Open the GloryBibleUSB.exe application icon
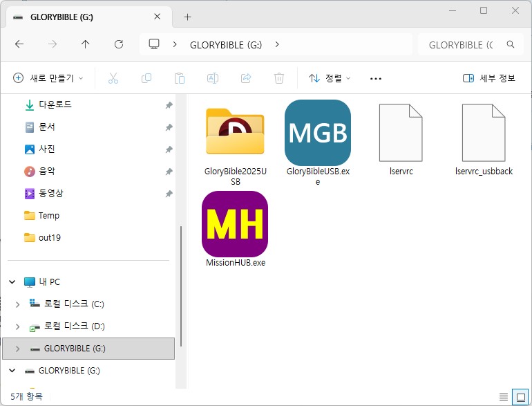The width and height of the screenshot is (532, 406). pyautogui.click(x=317, y=132)
